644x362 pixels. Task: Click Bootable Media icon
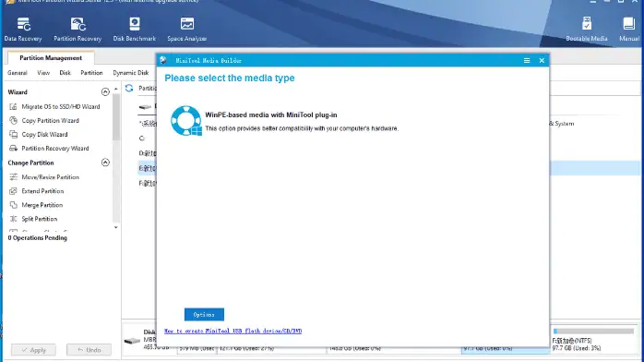[x=587, y=24]
